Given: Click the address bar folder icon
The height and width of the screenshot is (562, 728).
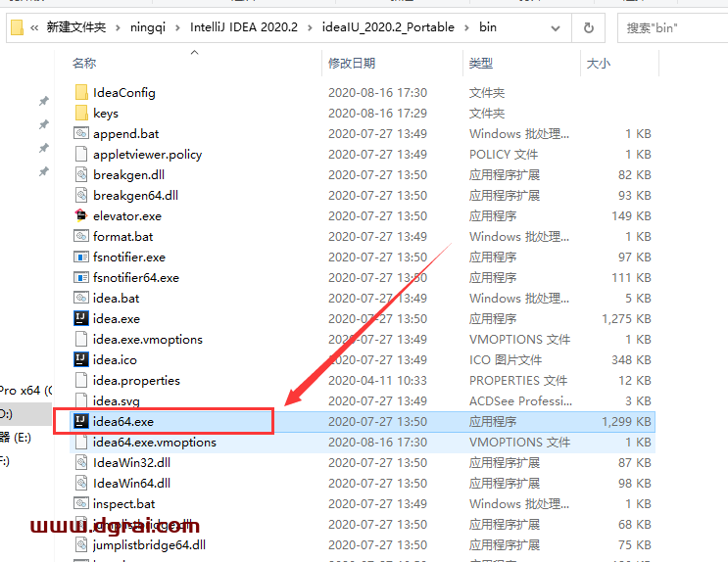Looking at the screenshot, I should point(17,27).
